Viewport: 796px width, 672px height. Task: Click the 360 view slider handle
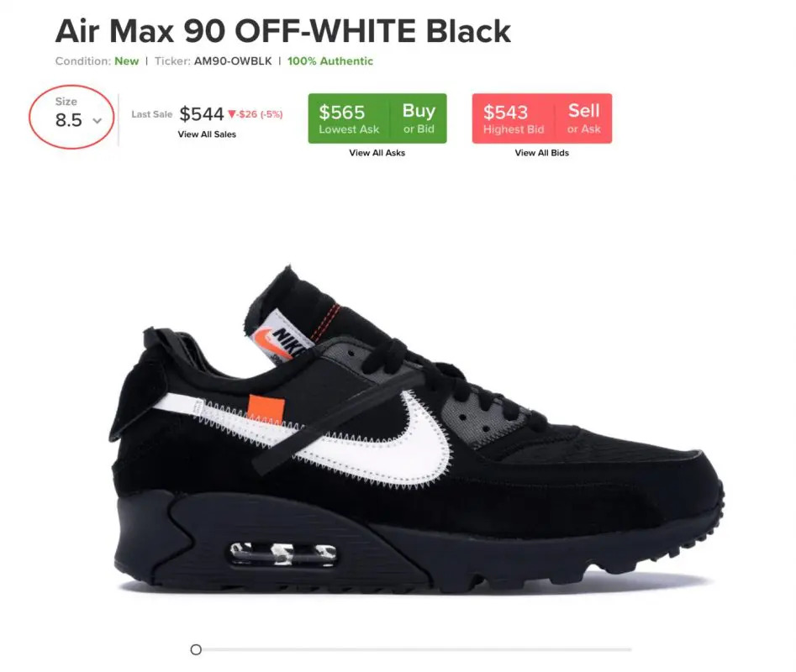196,649
